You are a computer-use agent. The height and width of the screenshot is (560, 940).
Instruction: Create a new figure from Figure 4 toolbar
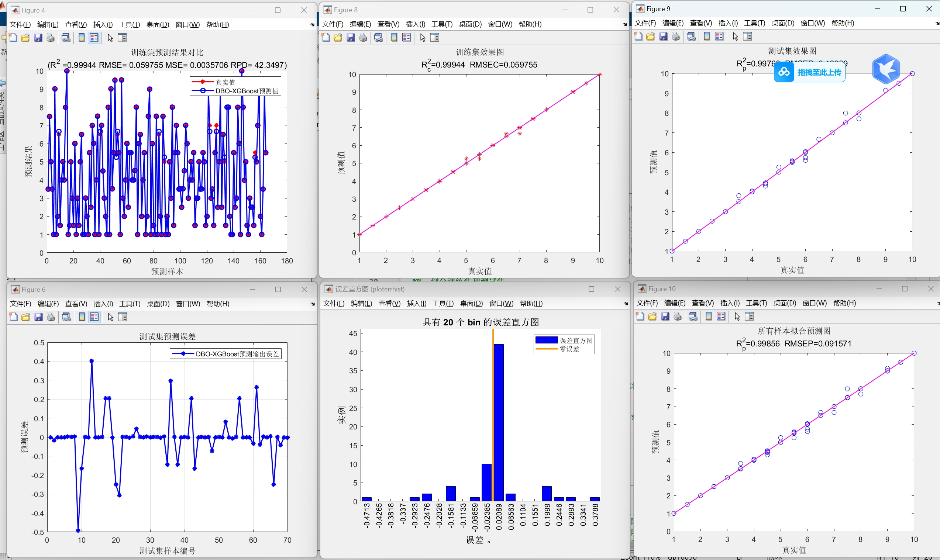[x=13, y=37]
